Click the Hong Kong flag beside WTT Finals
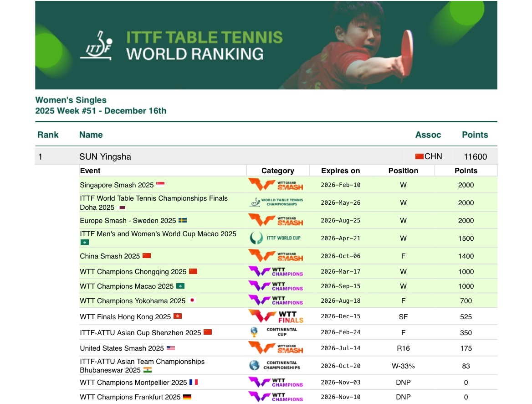The height and width of the screenshot is (404, 532). pos(178,316)
